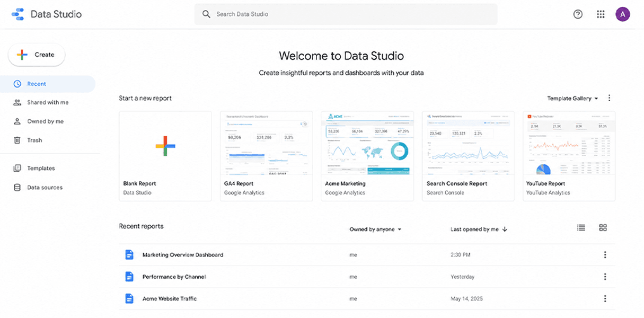Click the trash bin icon
Viewport: 644px width, 318px height.
tap(17, 140)
